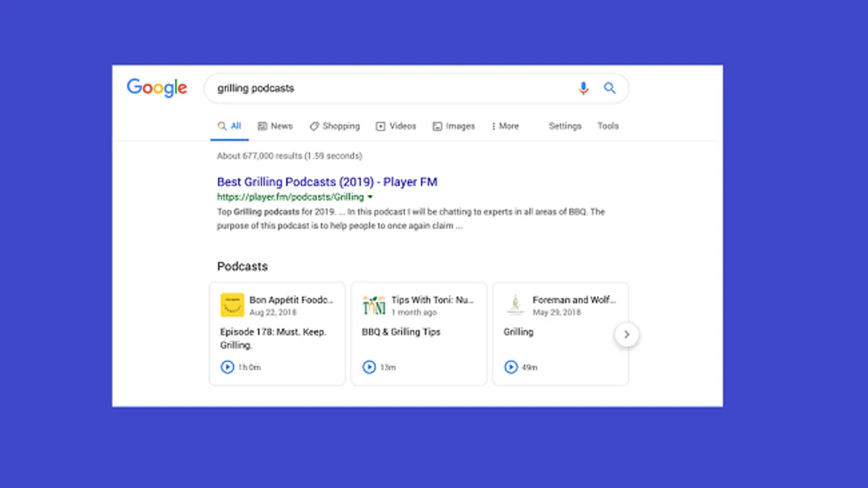Switch to the News tab

276,126
